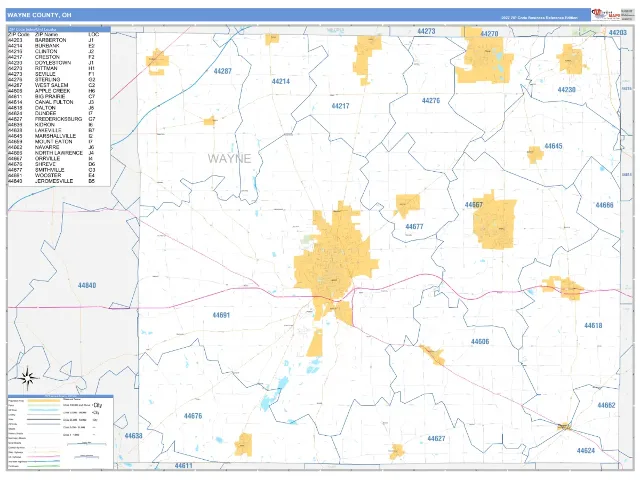Click the publisher logo in the title bar
Screen dimensions: 640x480
pos(606,14)
